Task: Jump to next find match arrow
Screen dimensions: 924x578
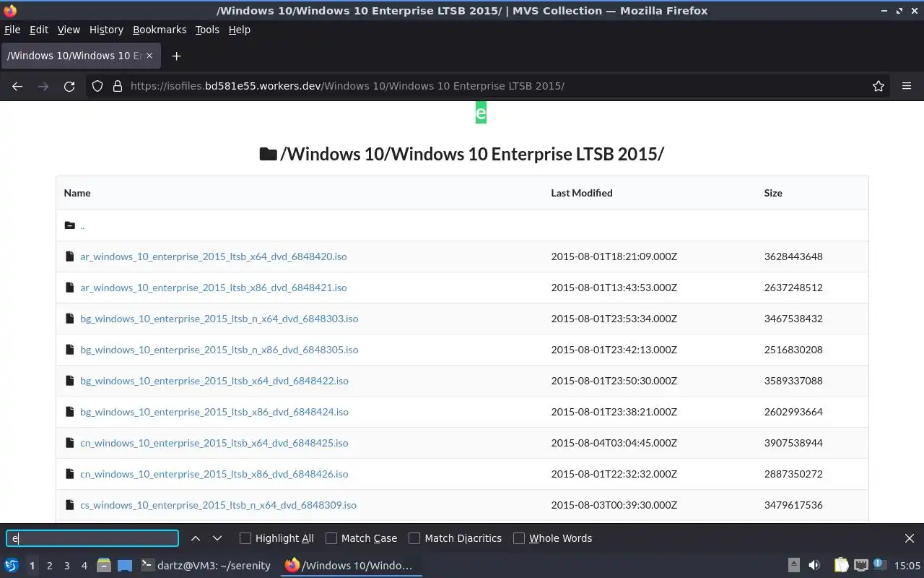Action: tap(217, 538)
